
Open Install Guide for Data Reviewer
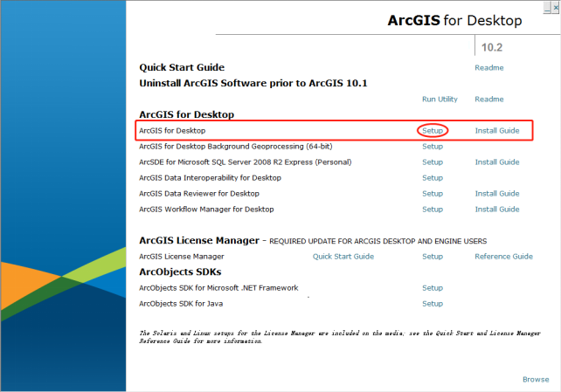coord(497,193)
